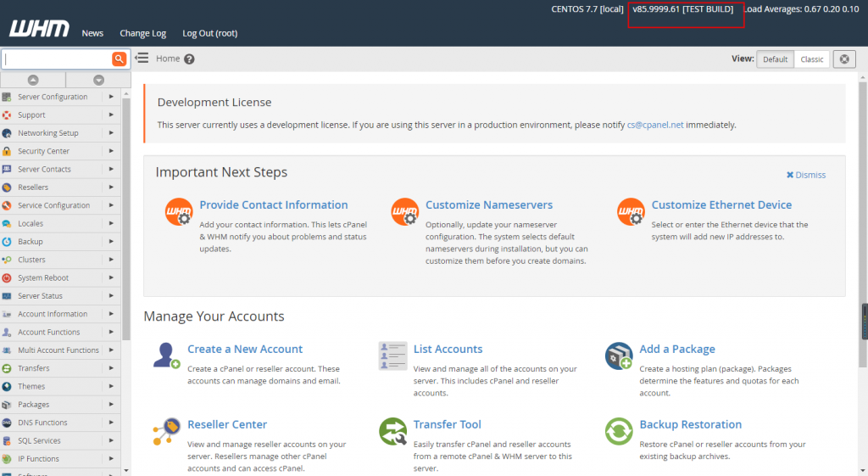Click the Provide Contact Information WHM icon
This screenshot has height=476, width=868.
click(179, 212)
